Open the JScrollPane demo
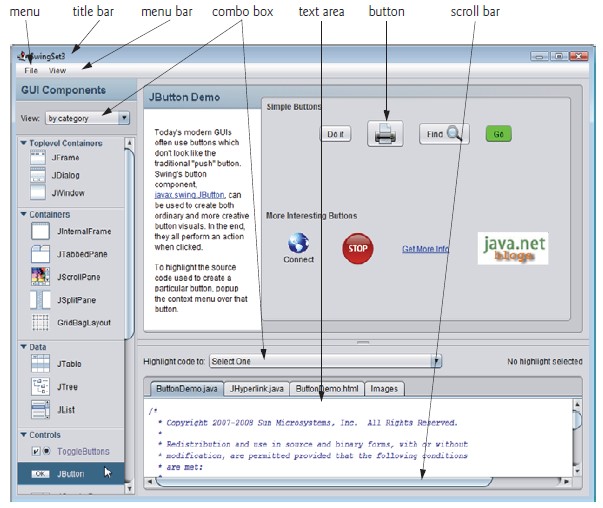 click(x=41, y=275)
